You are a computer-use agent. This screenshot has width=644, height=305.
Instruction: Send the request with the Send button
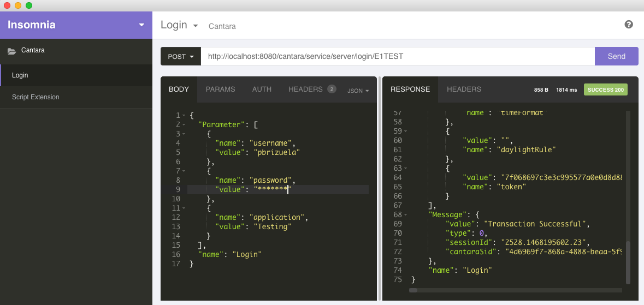616,56
